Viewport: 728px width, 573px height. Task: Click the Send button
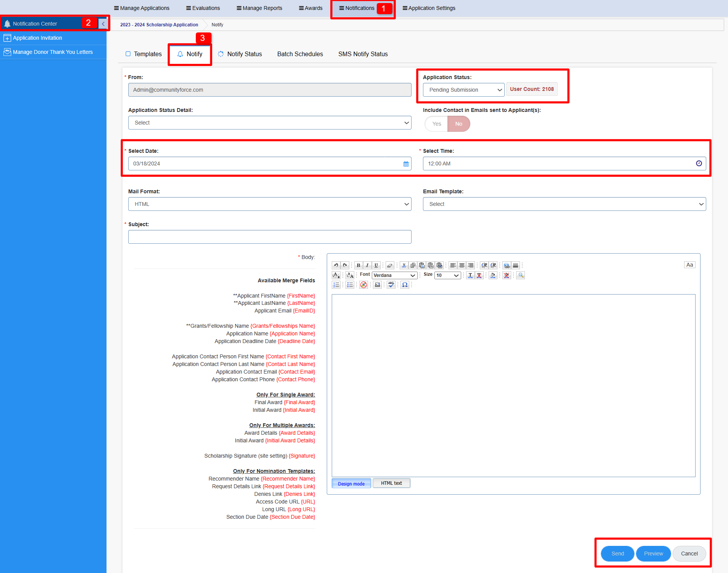(617, 554)
